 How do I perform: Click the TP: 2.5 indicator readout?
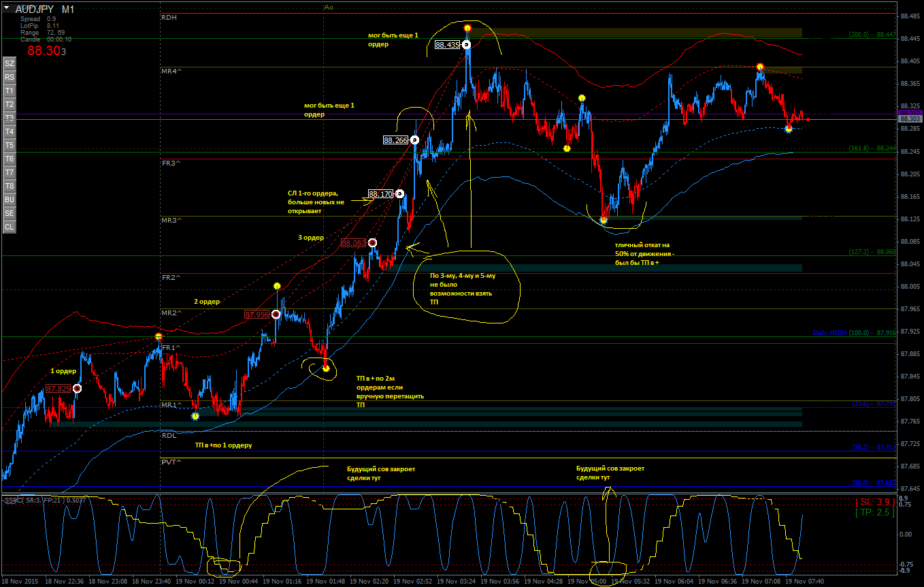click(x=874, y=513)
